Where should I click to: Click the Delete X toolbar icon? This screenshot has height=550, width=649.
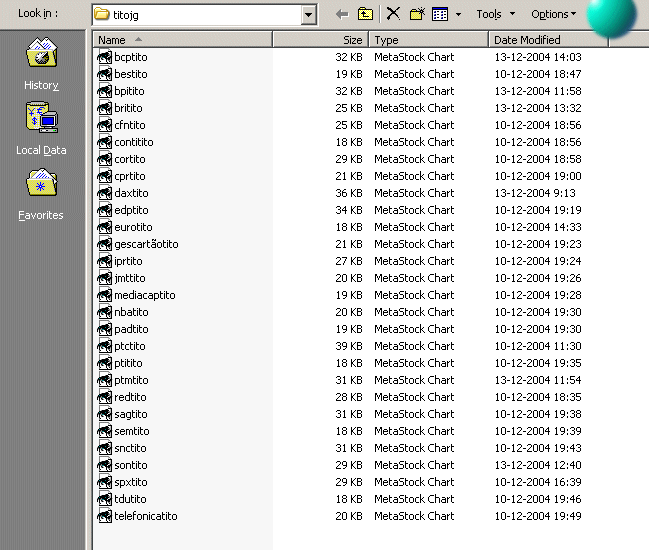(393, 14)
